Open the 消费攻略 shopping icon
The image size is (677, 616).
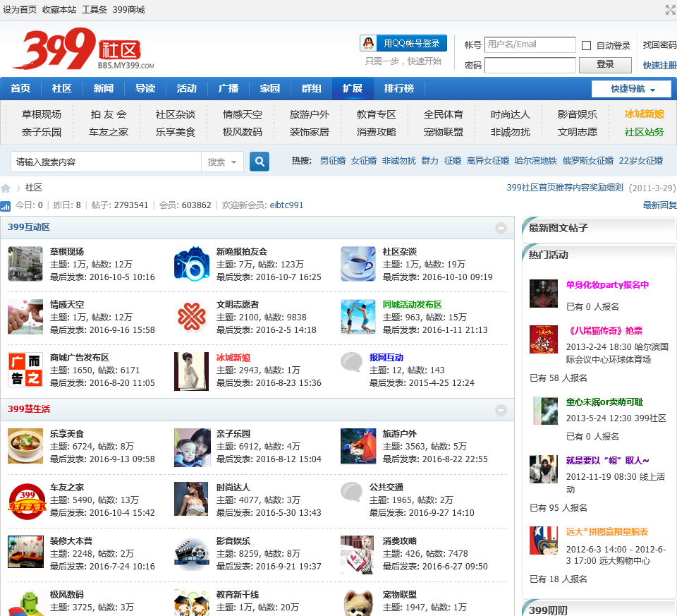tap(357, 555)
